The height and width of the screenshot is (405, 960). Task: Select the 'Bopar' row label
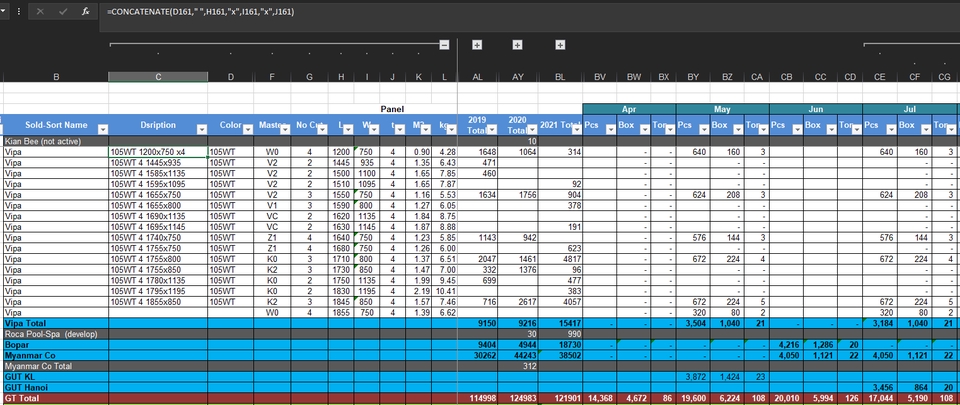(56, 344)
